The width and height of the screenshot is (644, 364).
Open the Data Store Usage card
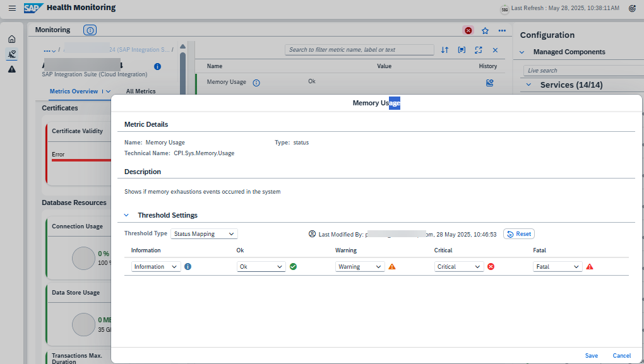78,314
